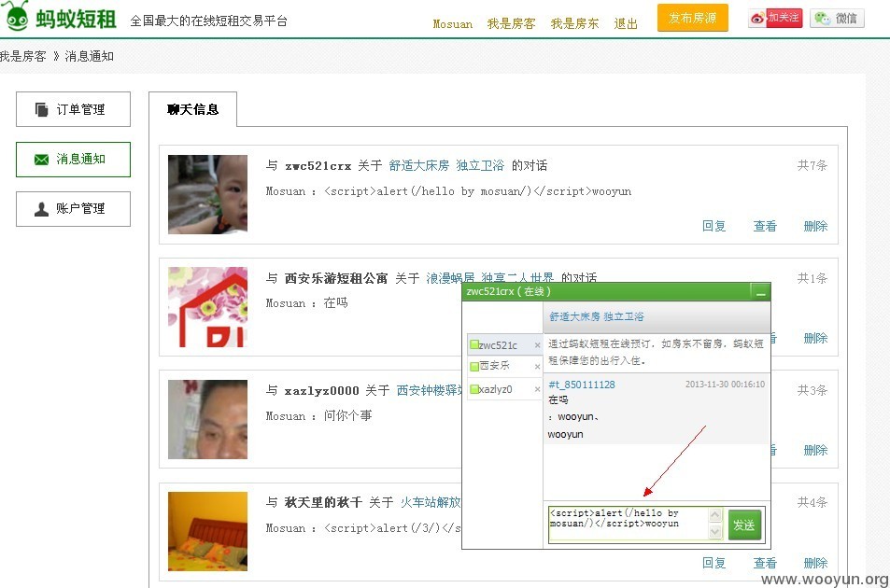890x588 pixels.
Task: Open 订单管理 order management
Action: coord(73,109)
